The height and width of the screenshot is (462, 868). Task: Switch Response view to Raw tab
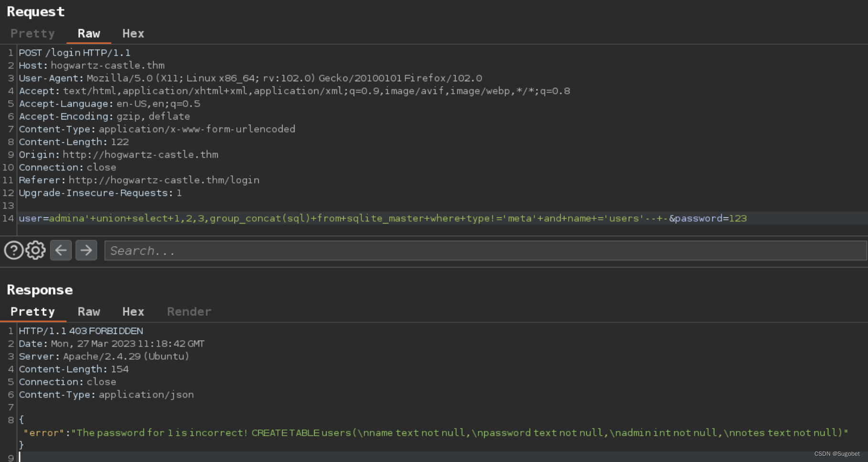pos(89,312)
